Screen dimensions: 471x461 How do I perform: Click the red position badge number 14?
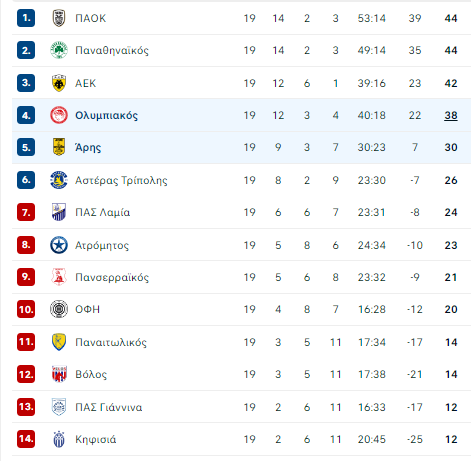coord(26,439)
